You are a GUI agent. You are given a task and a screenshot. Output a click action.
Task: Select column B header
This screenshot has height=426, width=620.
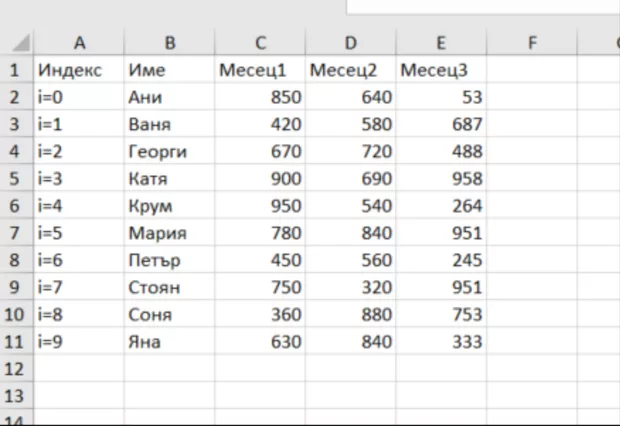click(x=169, y=43)
